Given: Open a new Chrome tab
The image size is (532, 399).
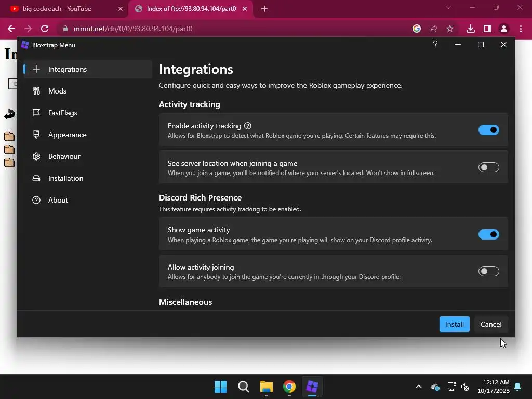Looking at the screenshot, I should pyautogui.click(x=264, y=9).
